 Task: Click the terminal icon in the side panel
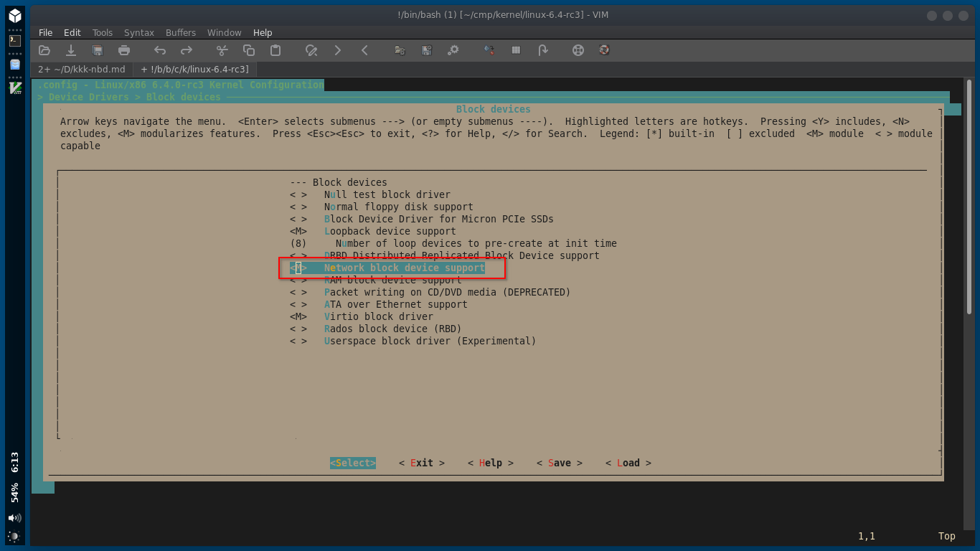(15, 40)
